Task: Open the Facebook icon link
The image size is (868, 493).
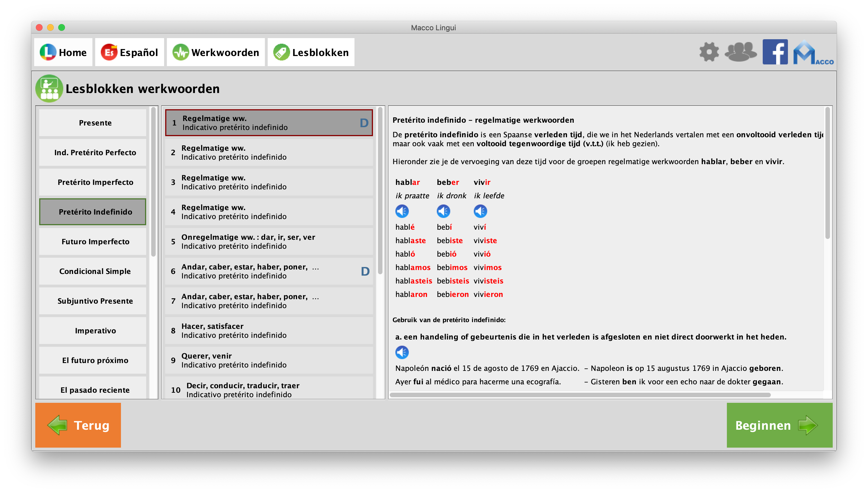Action: pos(775,52)
